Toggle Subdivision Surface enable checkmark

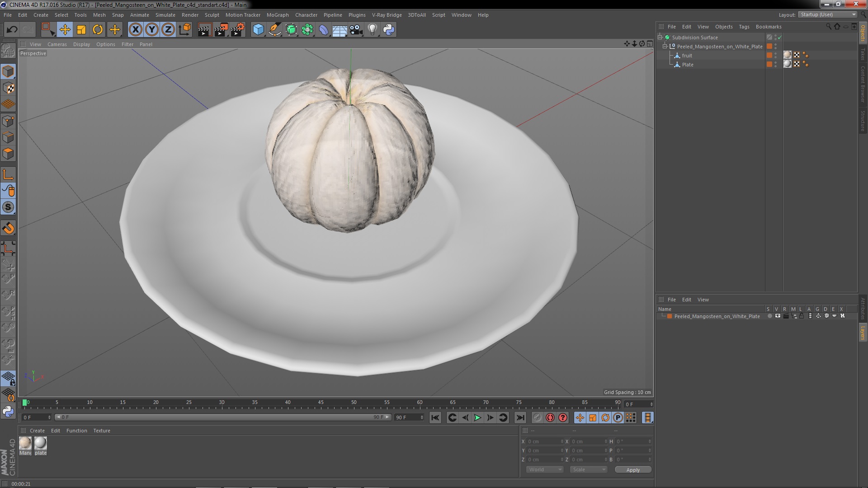780,38
